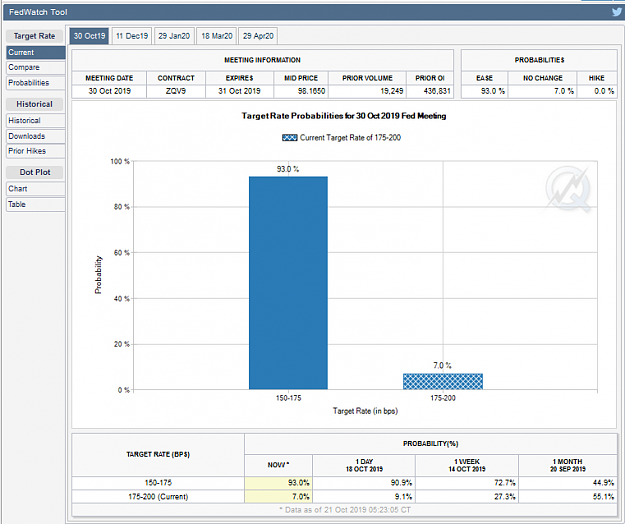Click the Twitter bird icon
The image size is (625, 524).
click(x=616, y=12)
